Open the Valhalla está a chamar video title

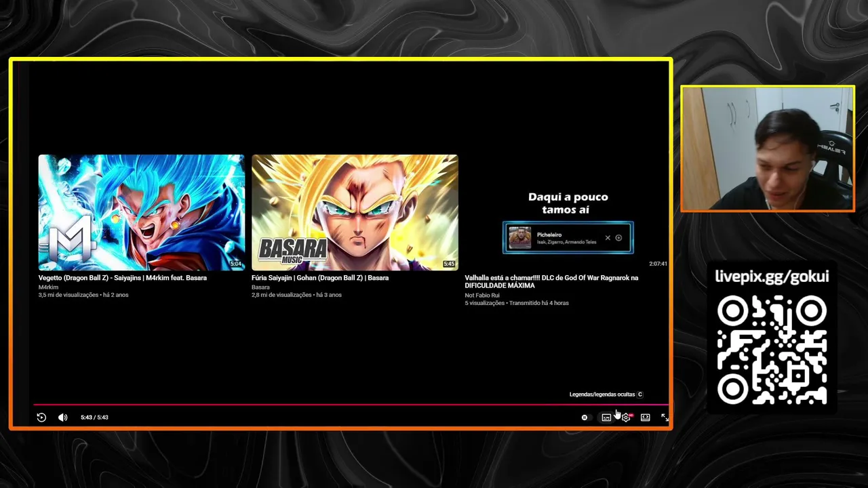pos(551,281)
